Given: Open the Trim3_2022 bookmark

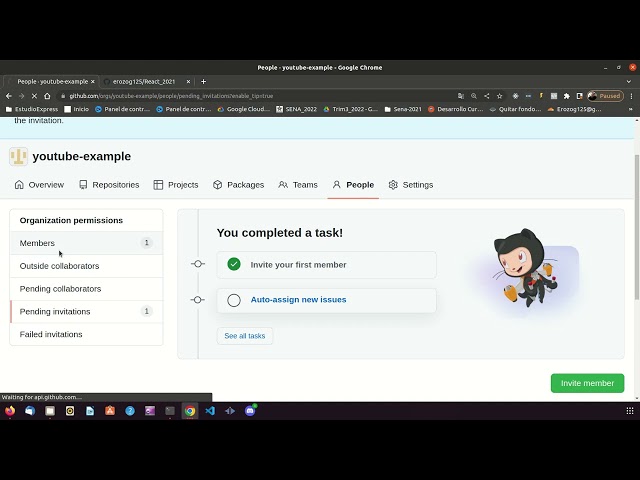Looking at the screenshot, I should (x=351, y=109).
